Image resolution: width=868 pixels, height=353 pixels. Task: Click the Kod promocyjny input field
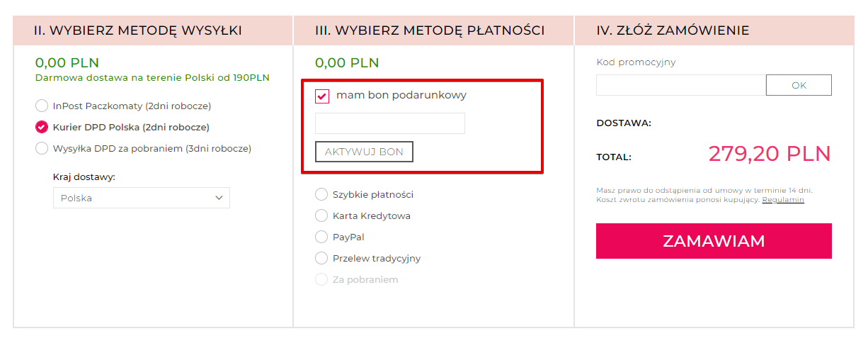(680, 85)
